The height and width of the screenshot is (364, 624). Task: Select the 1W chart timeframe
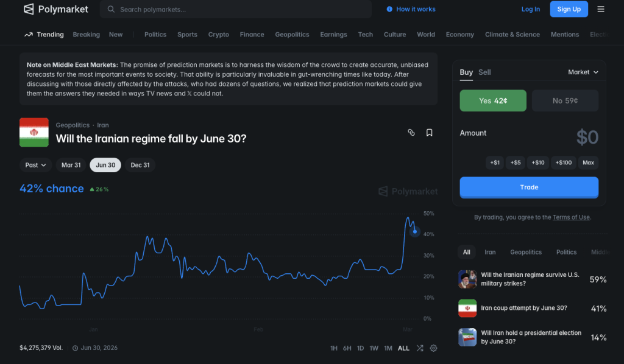pos(374,348)
